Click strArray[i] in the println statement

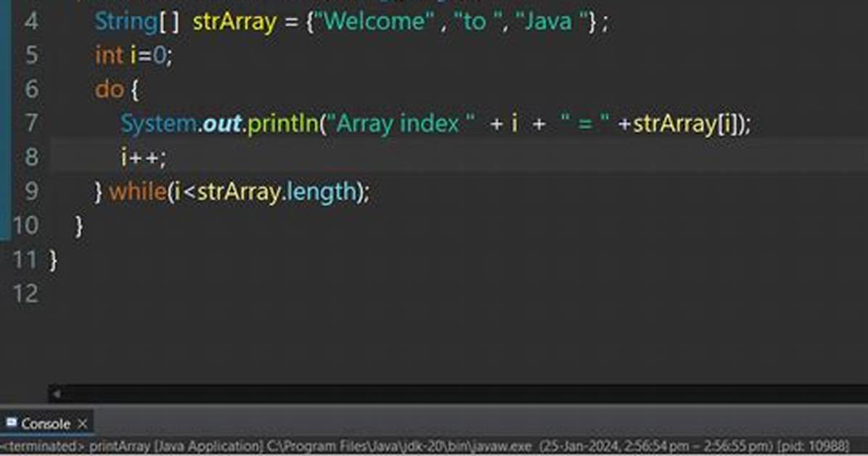click(x=685, y=124)
